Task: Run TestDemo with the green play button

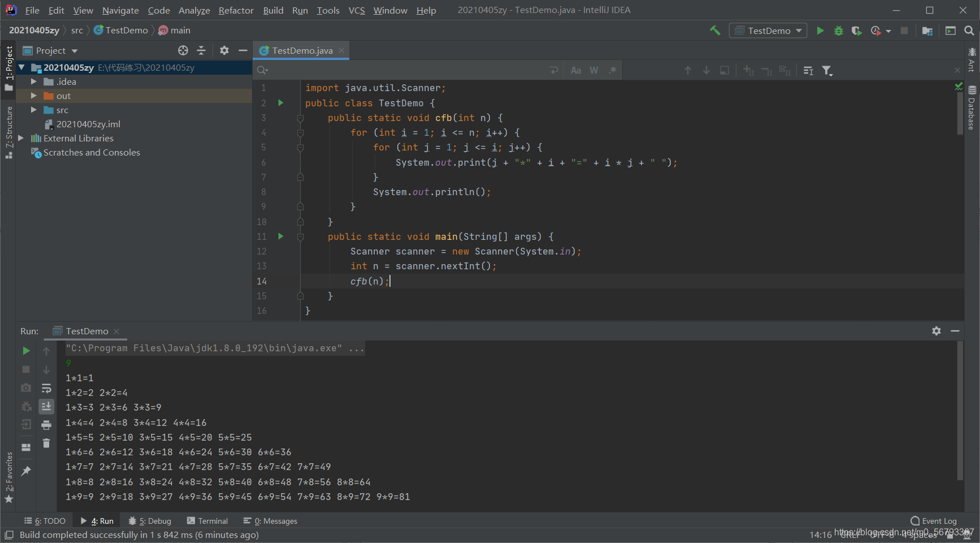Action: tap(820, 31)
